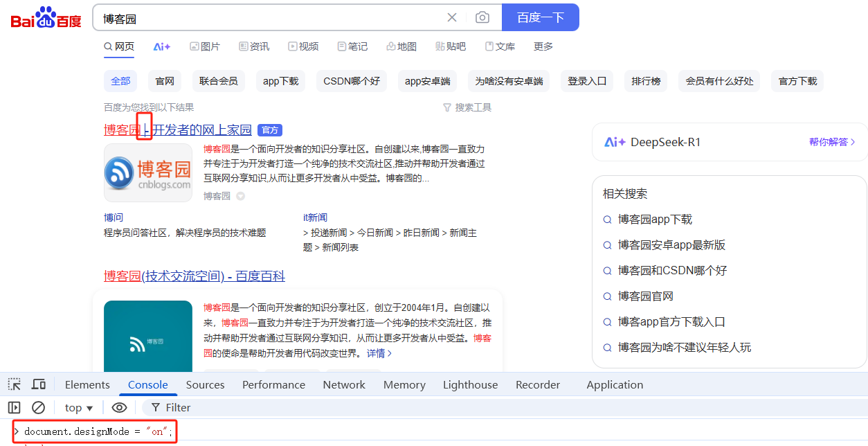Open the 笔记 tab
Image resolution: width=868 pixels, height=446 pixels.
pyautogui.click(x=352, y=46)
